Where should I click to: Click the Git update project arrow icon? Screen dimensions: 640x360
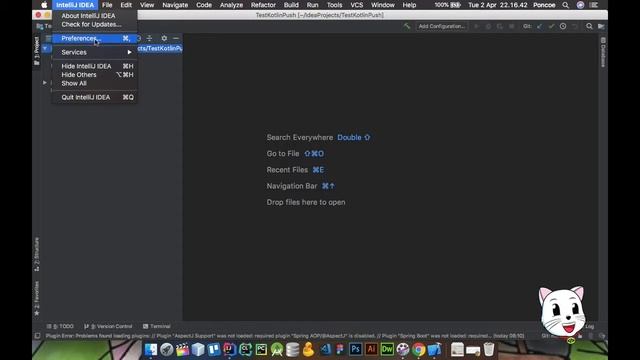[540, 26]
